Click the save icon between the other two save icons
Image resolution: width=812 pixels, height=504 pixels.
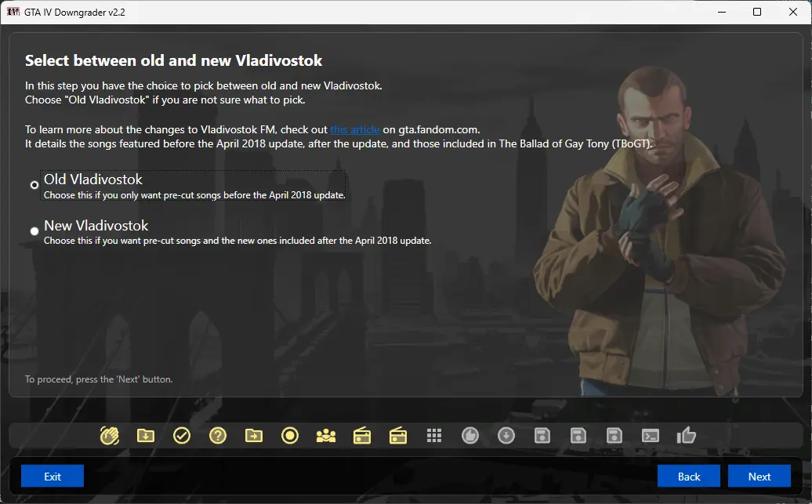pyautogui.click(x=578, y=436)
